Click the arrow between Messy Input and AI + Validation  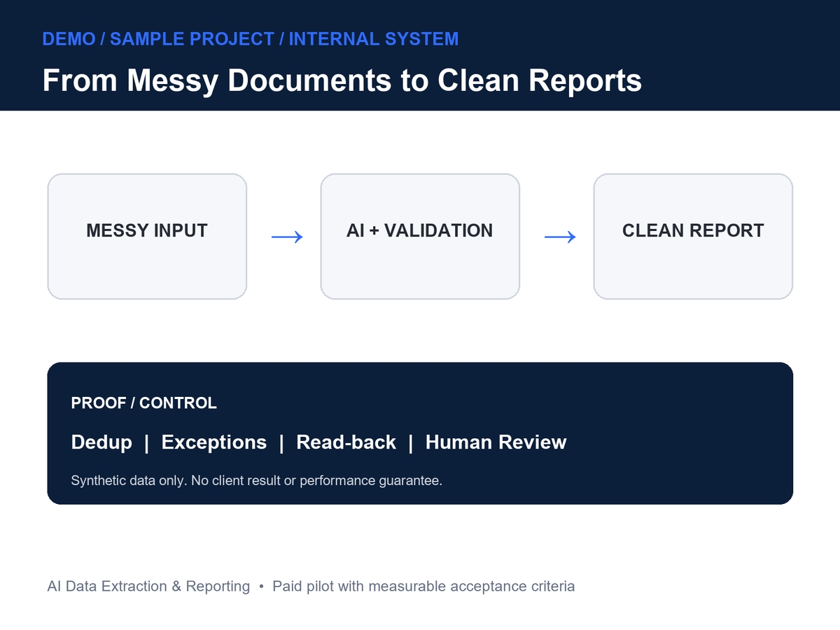coord(287,237)
